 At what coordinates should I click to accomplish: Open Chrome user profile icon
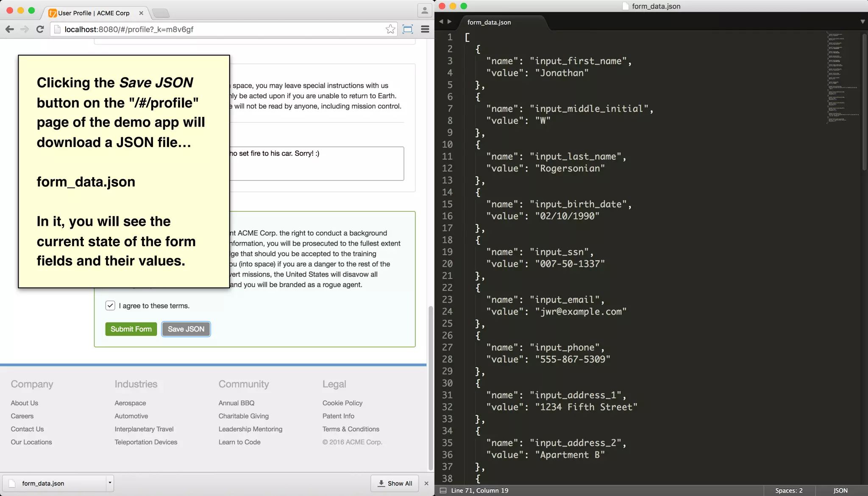424,10
